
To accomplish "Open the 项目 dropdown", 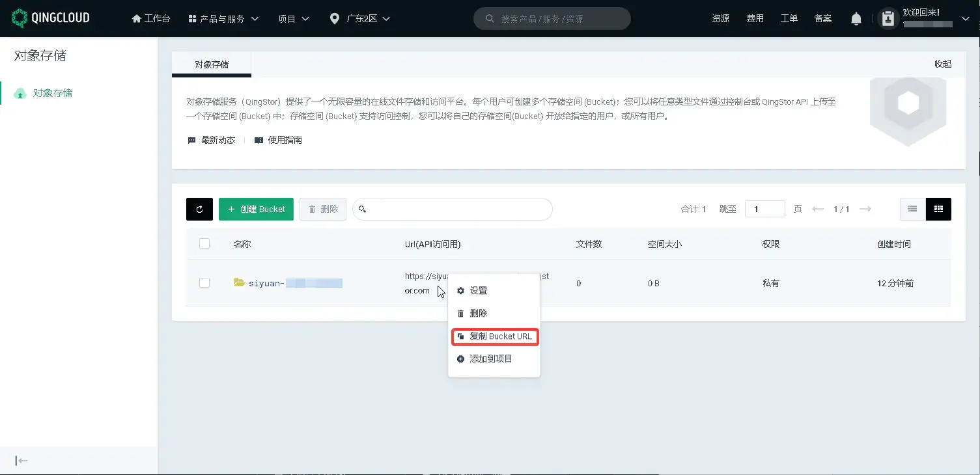I will click(292, 18).
